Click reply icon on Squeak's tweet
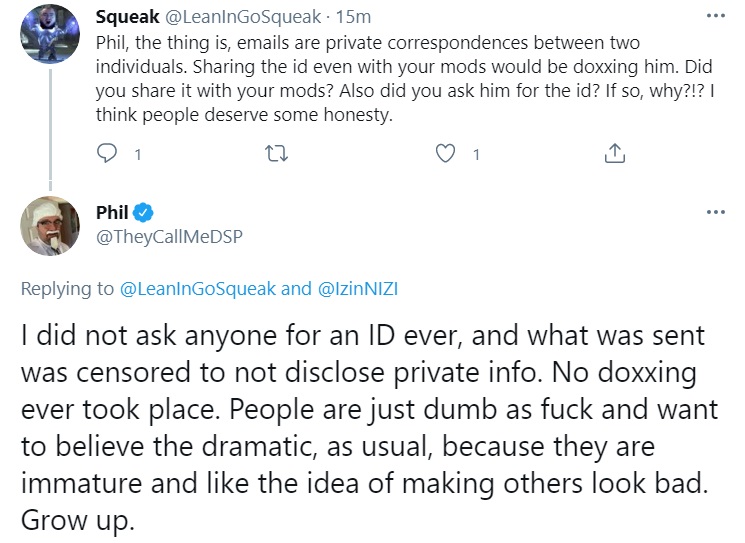745x543 pixels. point(106,153)
